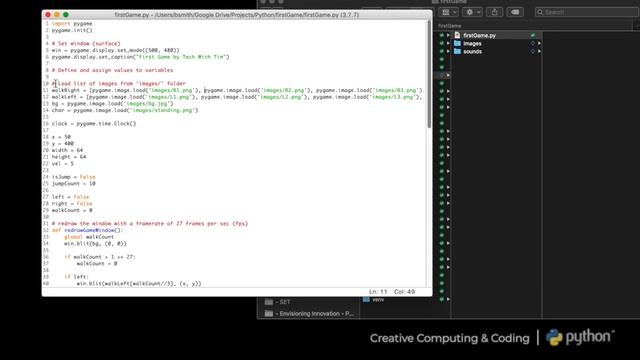
Task: Click the 'isJump = False' line
Action: pyautogui.click(x=73, y=177)
